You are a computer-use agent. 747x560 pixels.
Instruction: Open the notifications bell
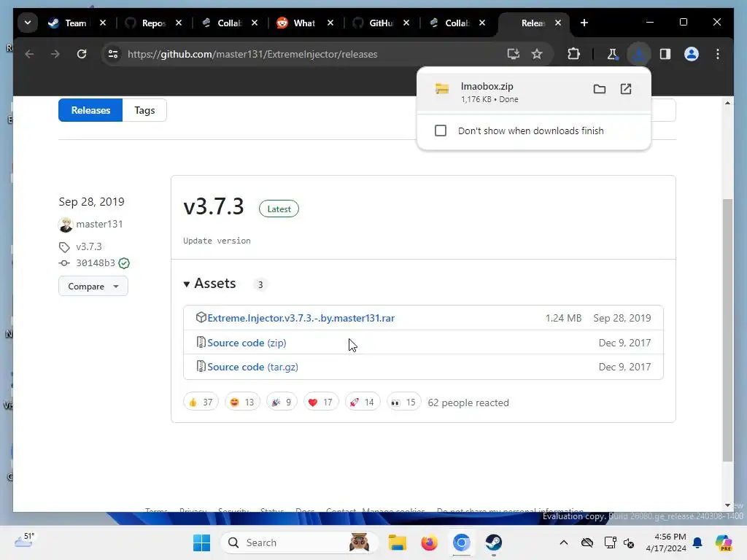697,542
